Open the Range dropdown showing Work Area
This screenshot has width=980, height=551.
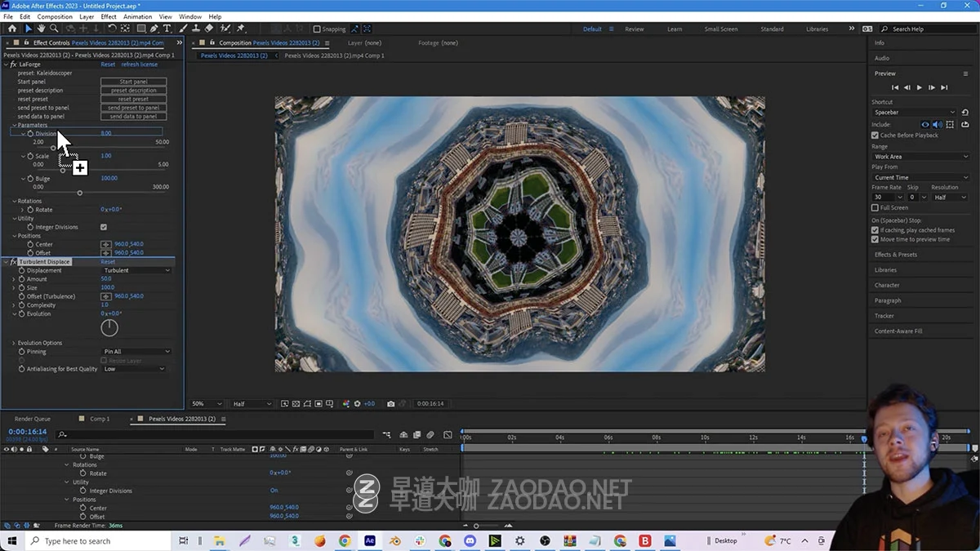coord(920,157)
